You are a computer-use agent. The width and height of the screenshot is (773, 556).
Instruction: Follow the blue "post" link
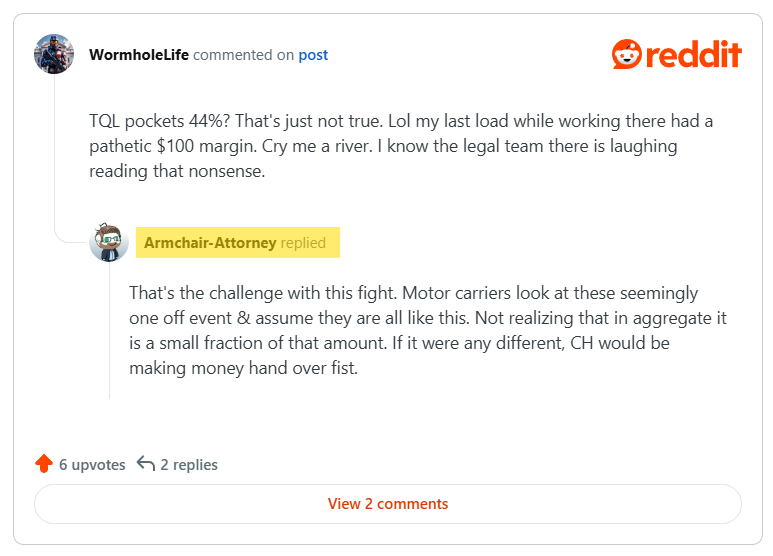(313, 55)
